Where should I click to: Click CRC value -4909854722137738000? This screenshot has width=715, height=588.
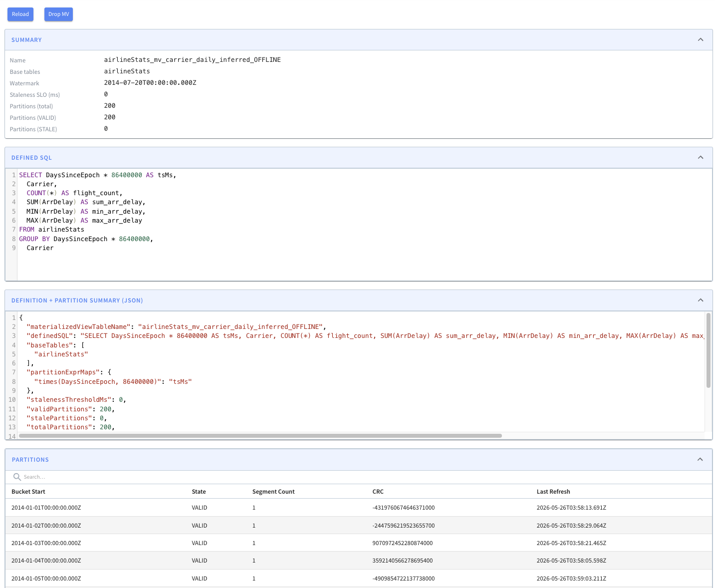404,579
